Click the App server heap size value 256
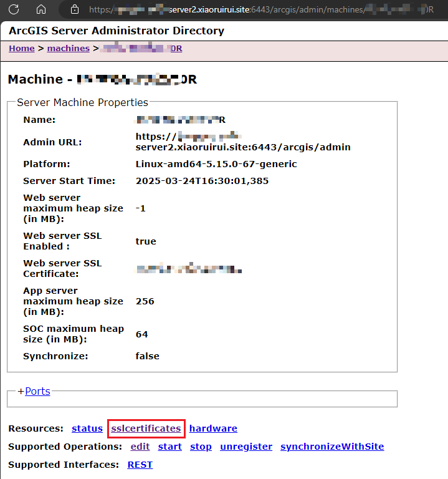 click(145, 301)
